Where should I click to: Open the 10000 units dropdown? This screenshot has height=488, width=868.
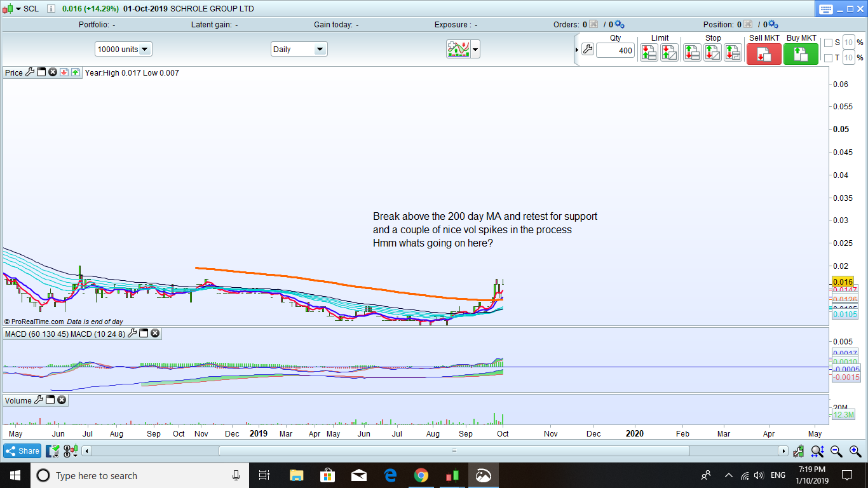(123, 49)
